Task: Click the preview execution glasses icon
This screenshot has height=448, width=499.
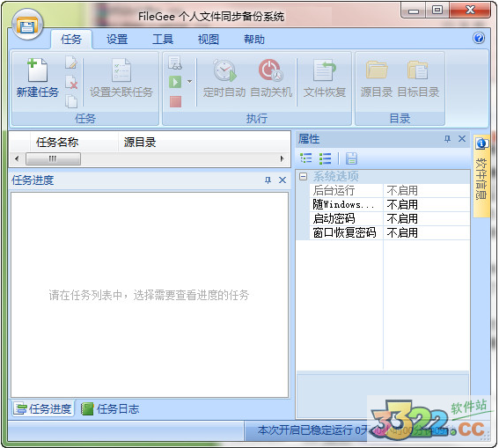Action: (x=175, y=62)
